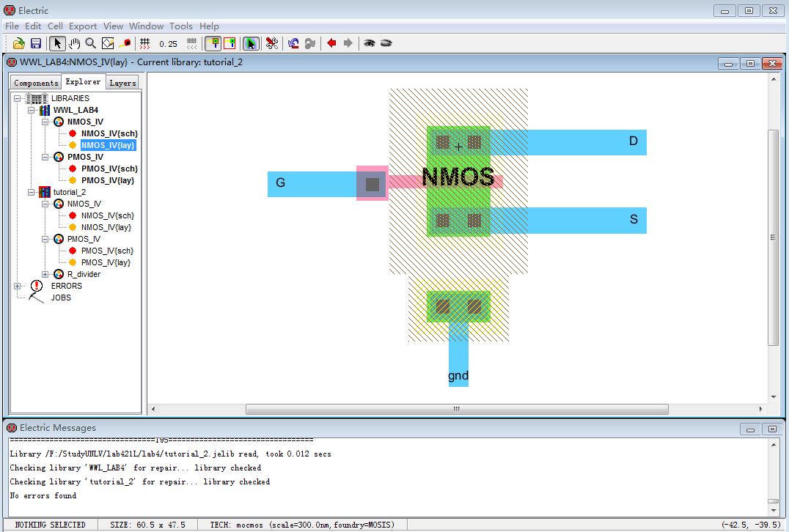The image size is (789, 532).
Task: Select the Measure ruler tool
Action: (x=125, y=43)
